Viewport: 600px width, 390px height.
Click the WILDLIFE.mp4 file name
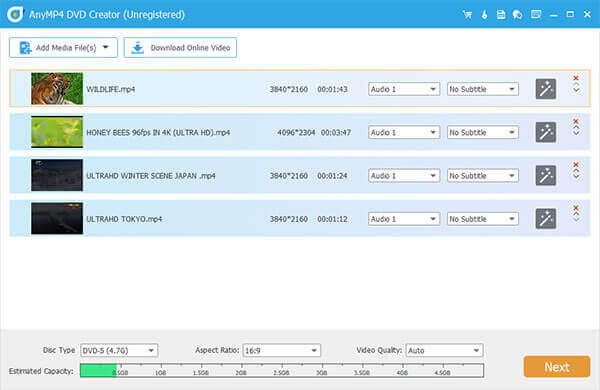click(111, 89)
